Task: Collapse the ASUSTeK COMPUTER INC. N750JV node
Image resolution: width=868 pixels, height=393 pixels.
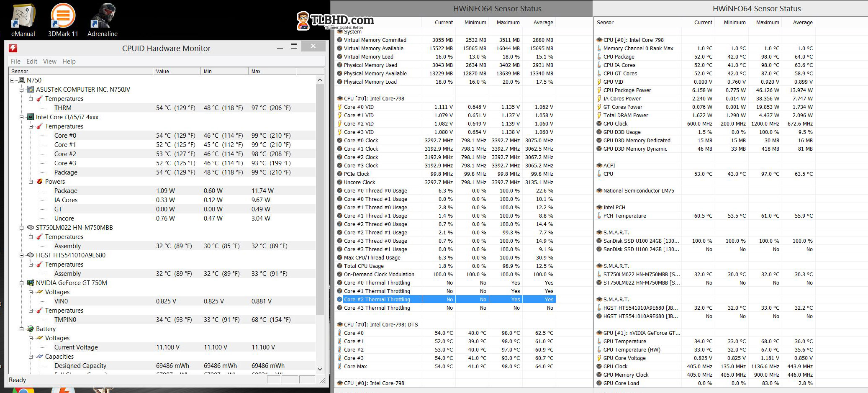Action: pos(22,90)
